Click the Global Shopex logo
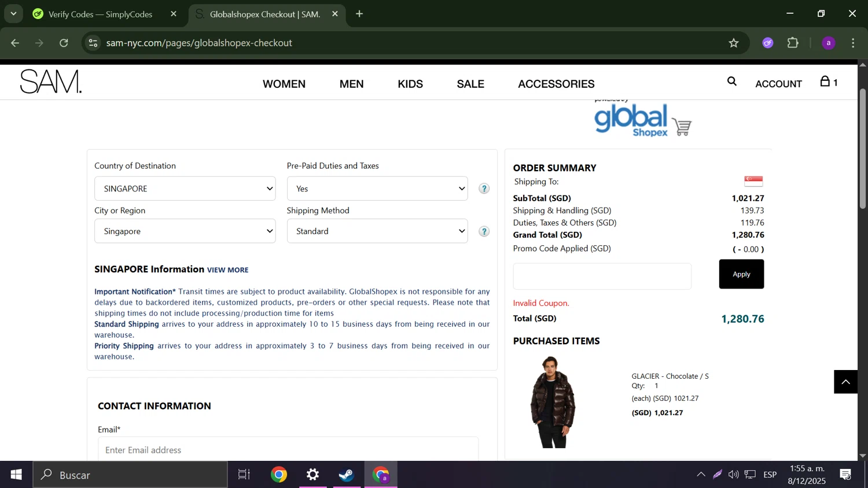The image size is (868, 488). pyautogui.click(x=643, y=120)
